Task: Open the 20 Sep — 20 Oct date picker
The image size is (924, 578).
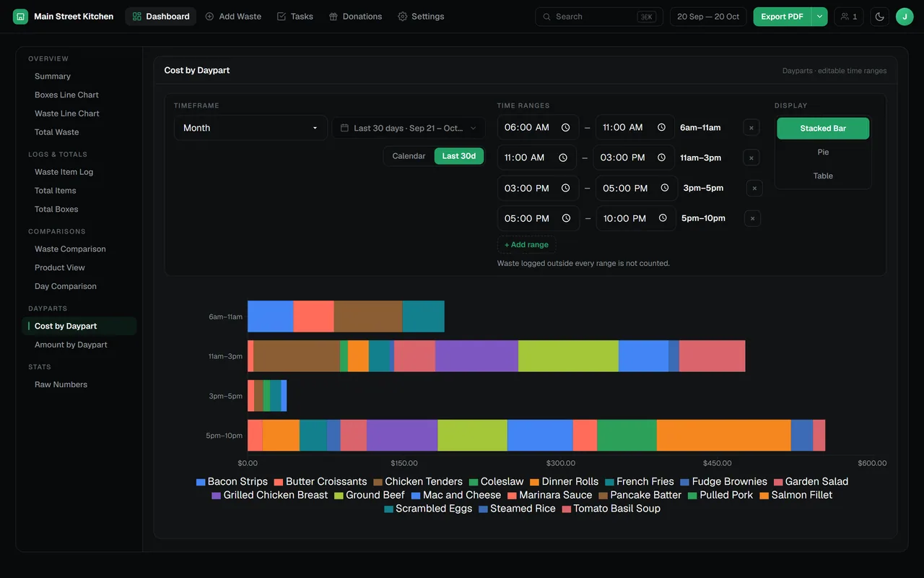Action: pos(708,17)
